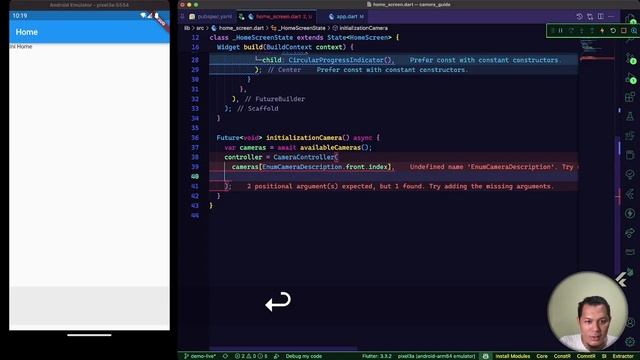Pause the debug session

[560, 31]
